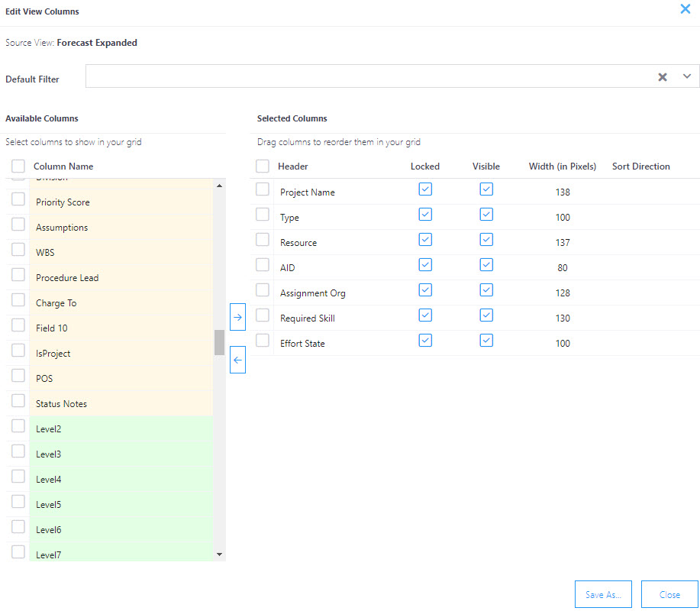Move columns back using left arrow icon

pyautogui.click(x=237, y=359)
